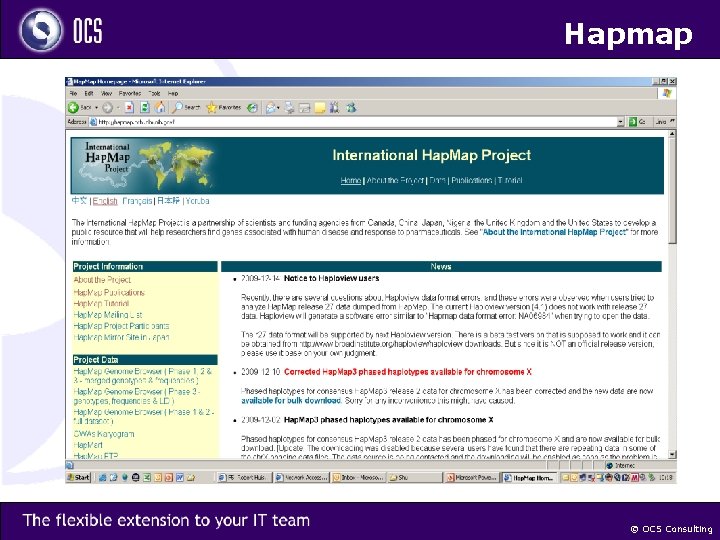
Task: Click the yellow Discuss note icon
Action: click(x=320, y=108)
